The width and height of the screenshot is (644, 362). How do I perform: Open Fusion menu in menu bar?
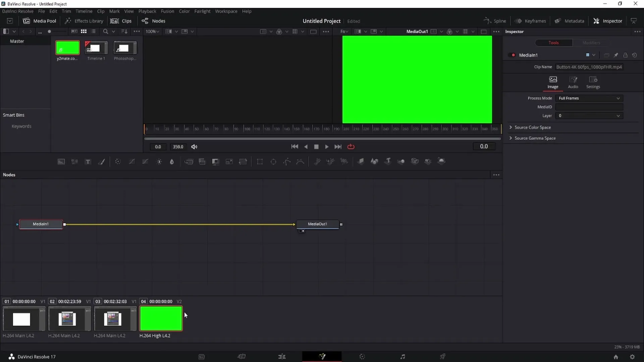[168, 11]
